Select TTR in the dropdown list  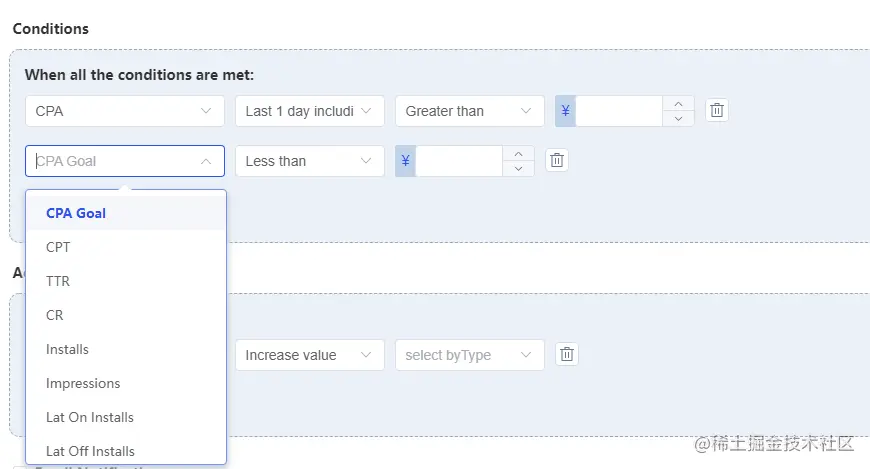(x=58, y=281)
